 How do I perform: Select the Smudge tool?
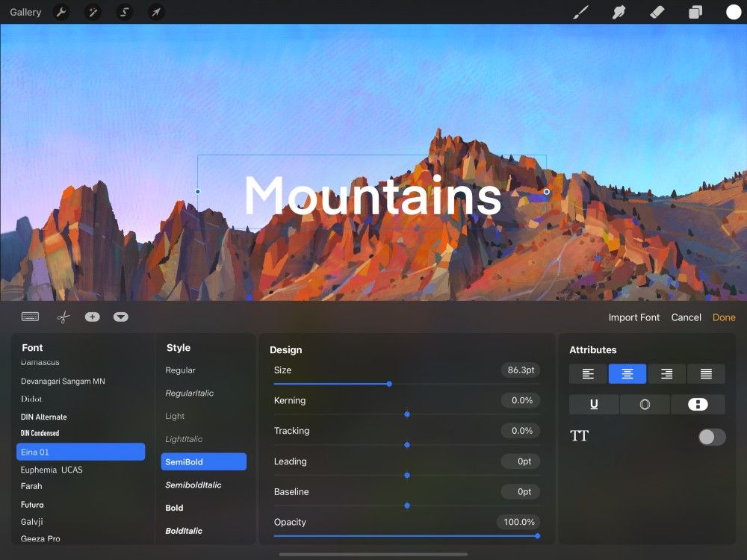tap(619, 12)
